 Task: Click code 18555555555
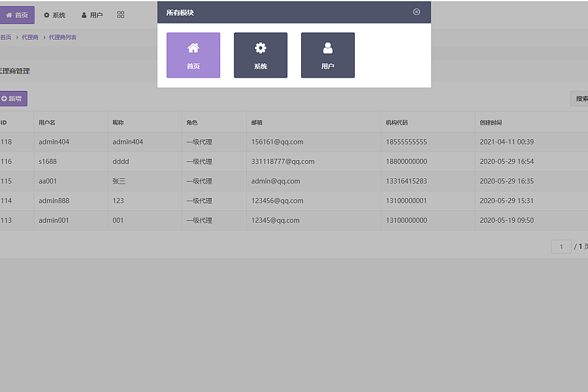click(406, 142)
